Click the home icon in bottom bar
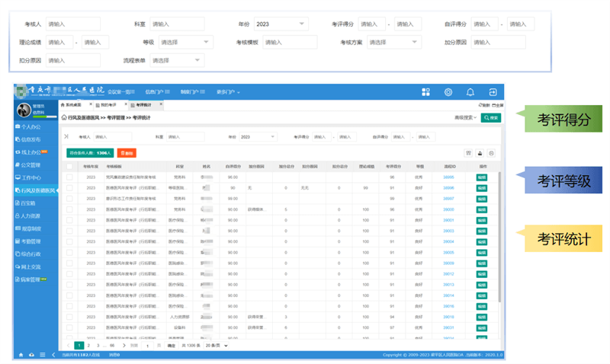The height and width of the screenshot is (364, 610). [x=21, y=355]
